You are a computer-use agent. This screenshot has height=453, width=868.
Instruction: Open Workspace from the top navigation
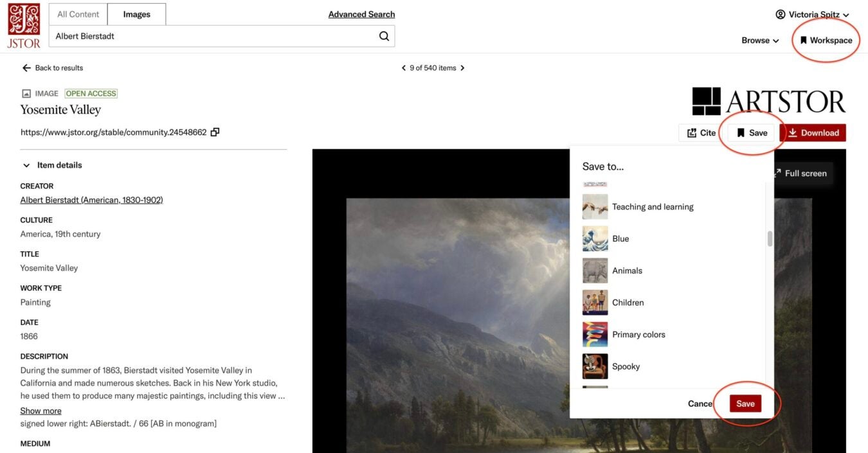point(824,40)
